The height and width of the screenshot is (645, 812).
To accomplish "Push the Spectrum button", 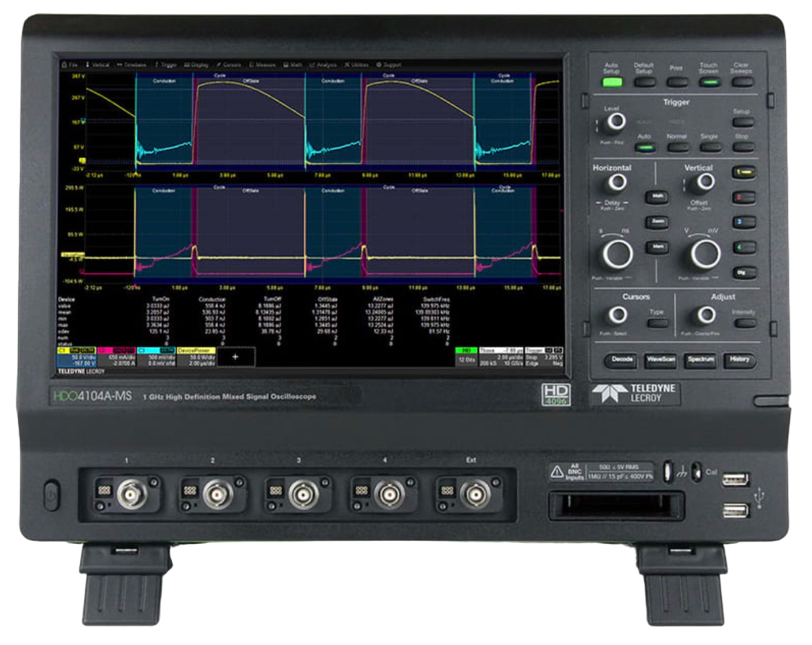I will pos(701,360).
